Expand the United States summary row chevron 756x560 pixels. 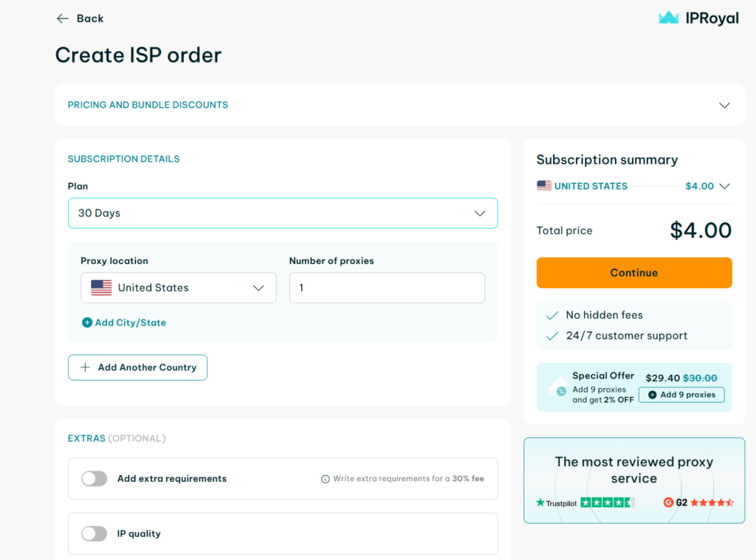tap(724, 186)
